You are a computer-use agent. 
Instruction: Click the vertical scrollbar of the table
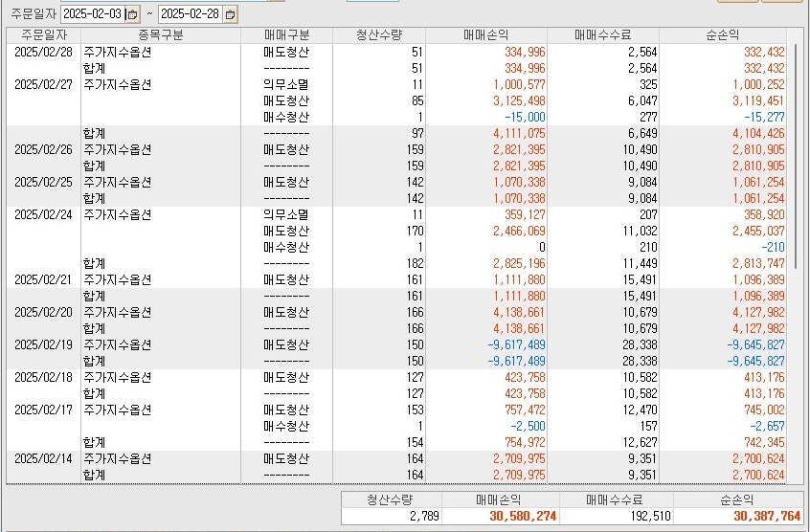click(x=795, y=157)
